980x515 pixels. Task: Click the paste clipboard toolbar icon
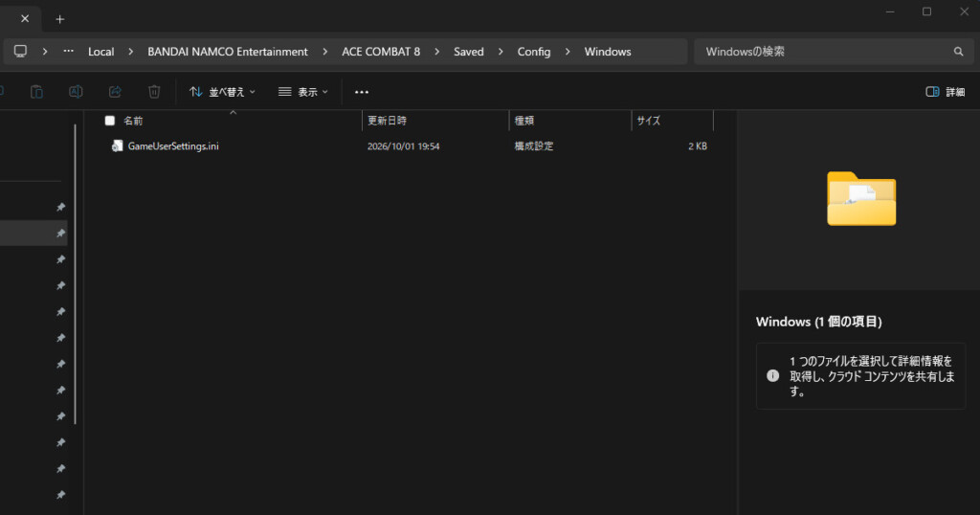click(37, 92)
